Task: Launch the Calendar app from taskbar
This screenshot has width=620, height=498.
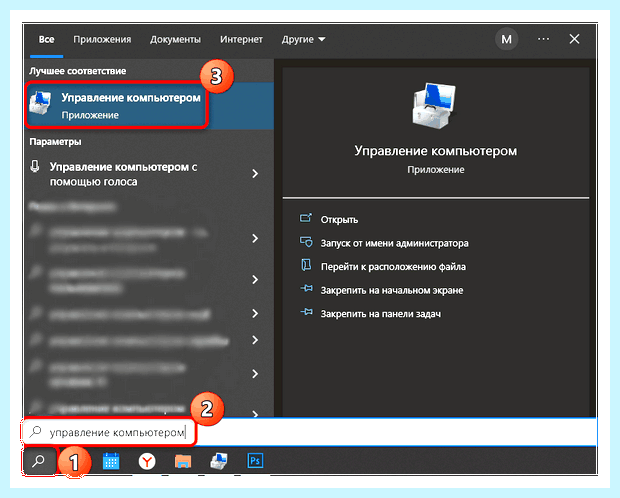Action: tap(111, 461)
